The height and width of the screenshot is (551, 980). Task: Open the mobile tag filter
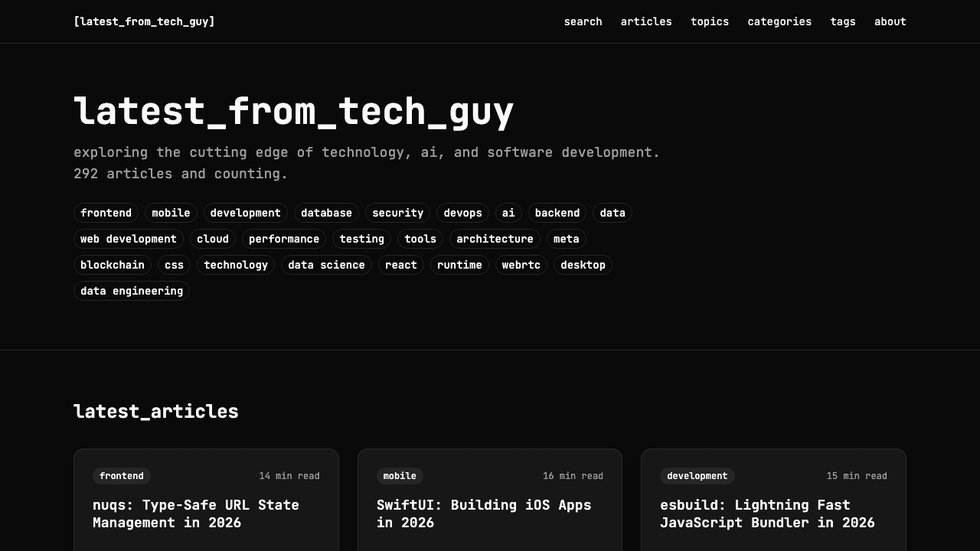coord(171,213)
